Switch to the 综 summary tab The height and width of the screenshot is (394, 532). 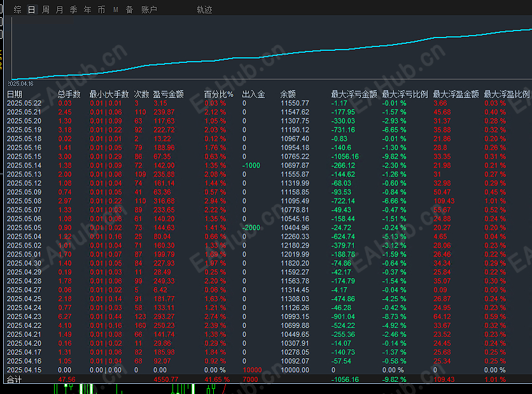(x=18, y=10)
